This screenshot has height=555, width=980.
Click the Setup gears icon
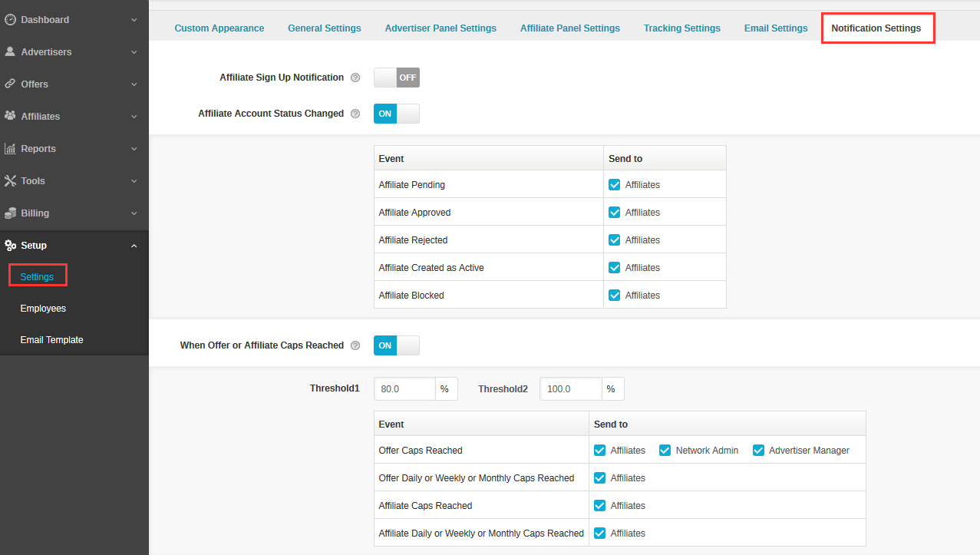(10, 246)
